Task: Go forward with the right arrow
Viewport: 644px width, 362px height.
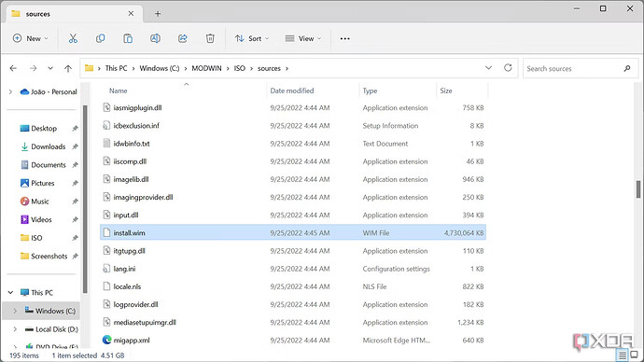Action: tap(33, 68)
